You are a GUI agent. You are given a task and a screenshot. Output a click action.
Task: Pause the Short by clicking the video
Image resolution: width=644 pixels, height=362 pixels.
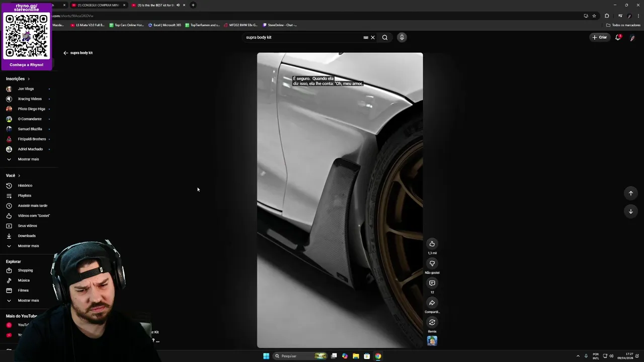[340, 200]
